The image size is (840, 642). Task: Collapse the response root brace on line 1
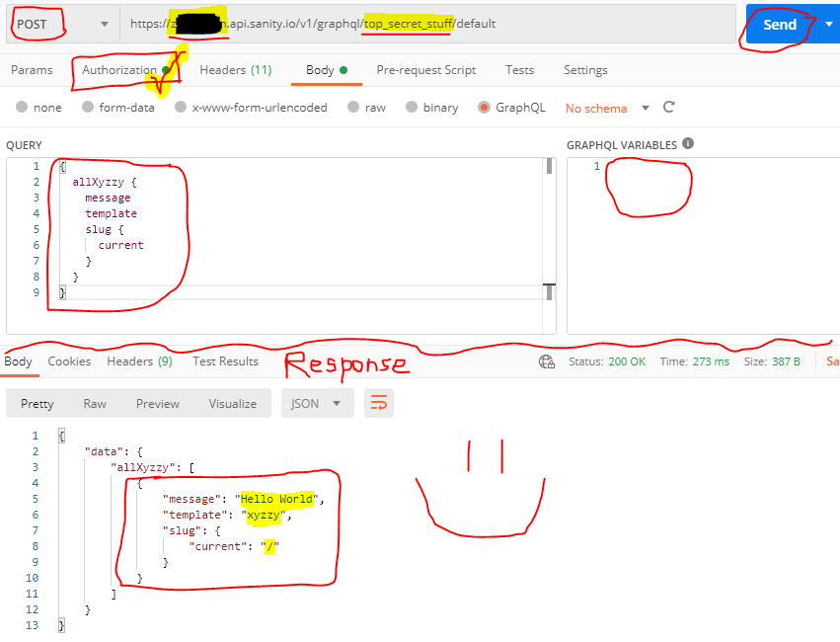(x=61, y=436)
